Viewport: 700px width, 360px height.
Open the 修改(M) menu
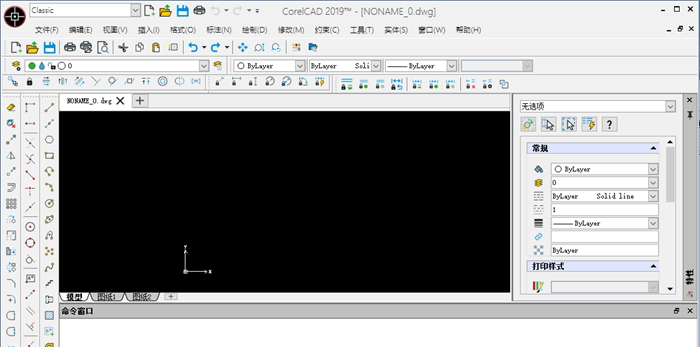(x=291, y=30)
